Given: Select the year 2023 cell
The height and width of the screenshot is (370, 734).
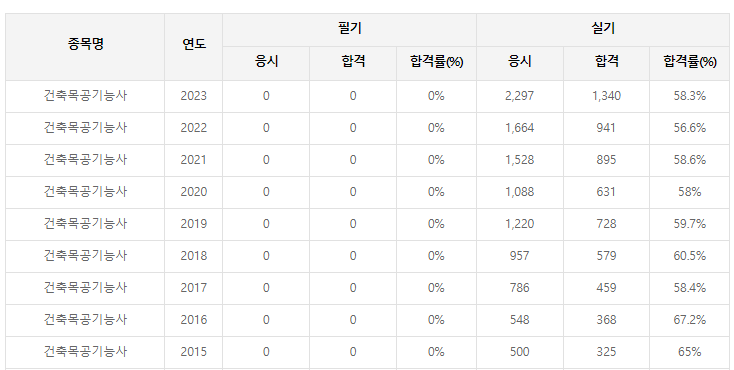Looking at the screenshot, I should [x=194, y=96].
